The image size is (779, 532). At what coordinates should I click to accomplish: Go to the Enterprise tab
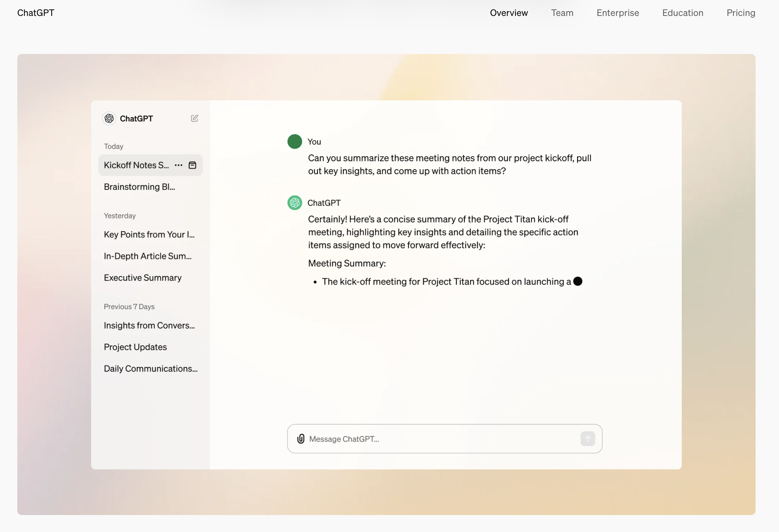click(618, 13)
